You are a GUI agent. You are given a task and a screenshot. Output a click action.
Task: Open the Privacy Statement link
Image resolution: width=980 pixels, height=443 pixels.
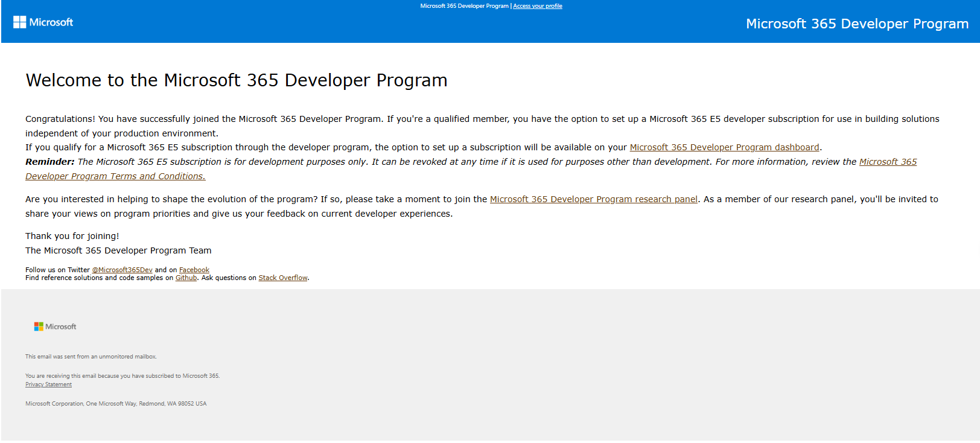click(48, 384)
